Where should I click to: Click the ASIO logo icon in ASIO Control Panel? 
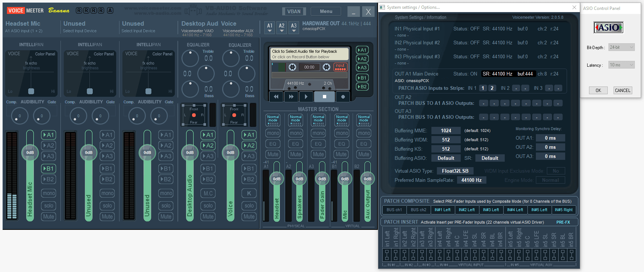(x=608, y=27)
